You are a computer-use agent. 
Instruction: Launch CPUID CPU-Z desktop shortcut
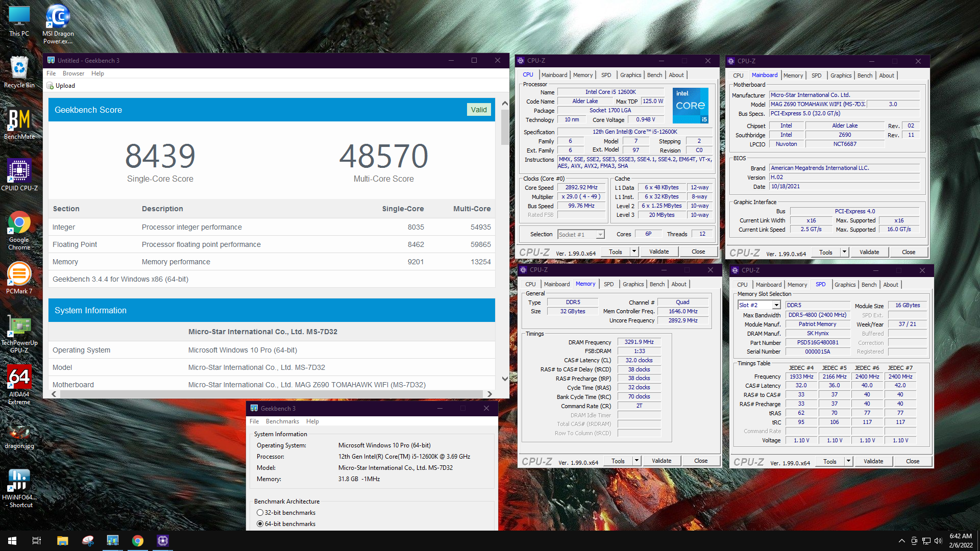pos(19,175)
